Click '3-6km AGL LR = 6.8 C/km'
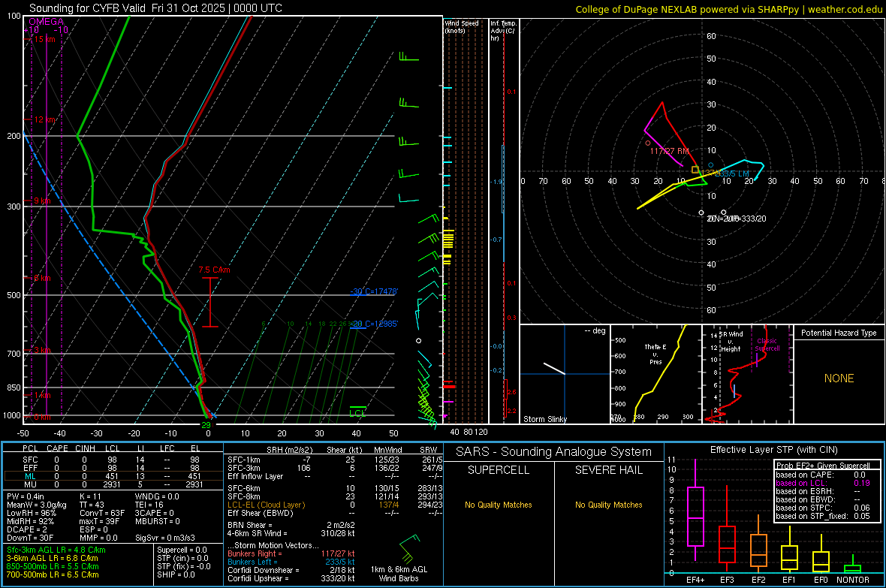This screenshot has height=588, width=886. 52,558
